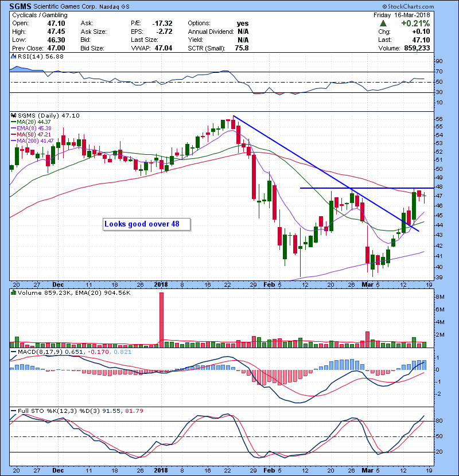
Task: Click the Nasdaq GS exchange label
Action: point(114,7)
